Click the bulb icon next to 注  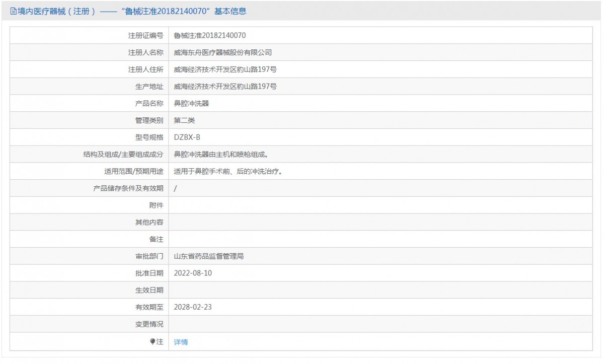coord(153,341)
